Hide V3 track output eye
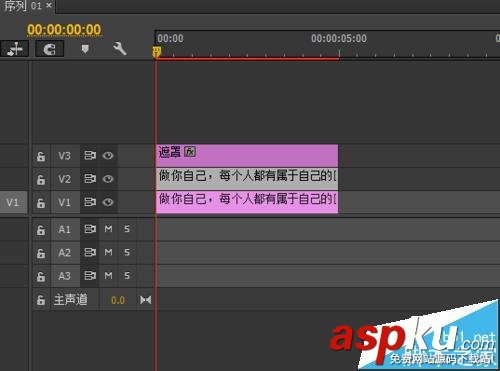The image size is (500, 371). click(x=108, y=156)
